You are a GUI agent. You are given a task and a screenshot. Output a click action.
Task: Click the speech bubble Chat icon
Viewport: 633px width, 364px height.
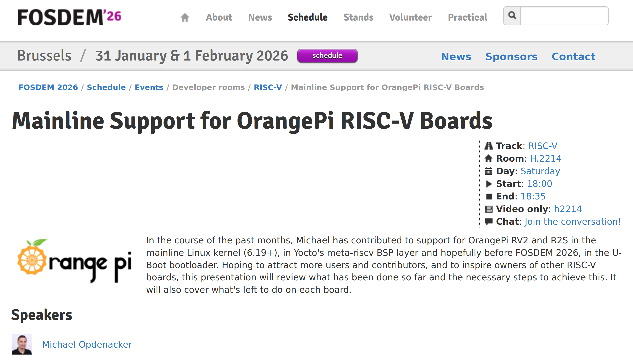(x=488, y=222)
